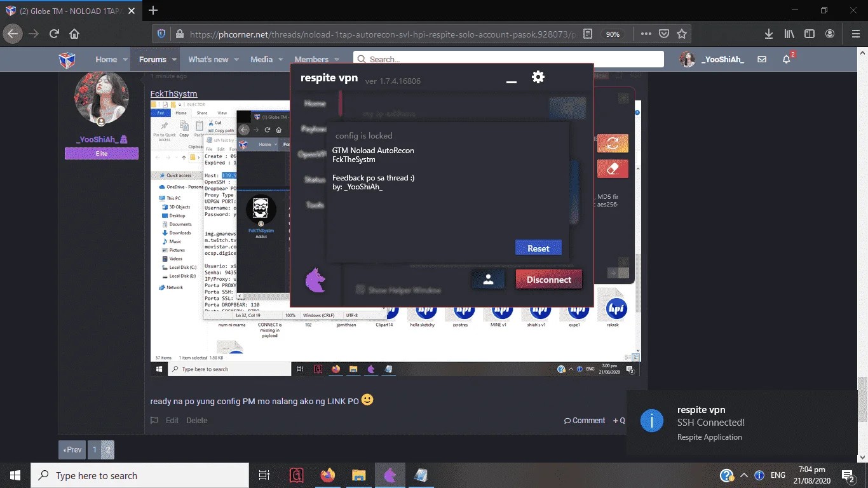Open Firefox library icon
Screen dimensions: 868x488
[x=789, y=34]
